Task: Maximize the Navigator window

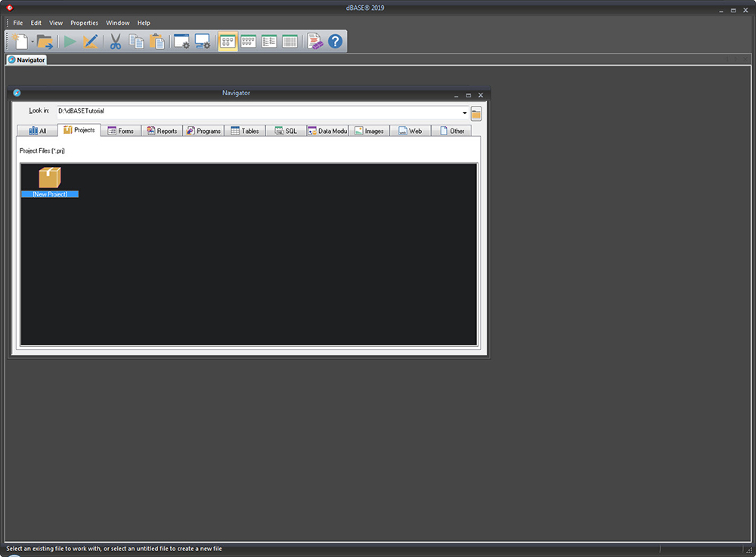Action: [468, 95]
